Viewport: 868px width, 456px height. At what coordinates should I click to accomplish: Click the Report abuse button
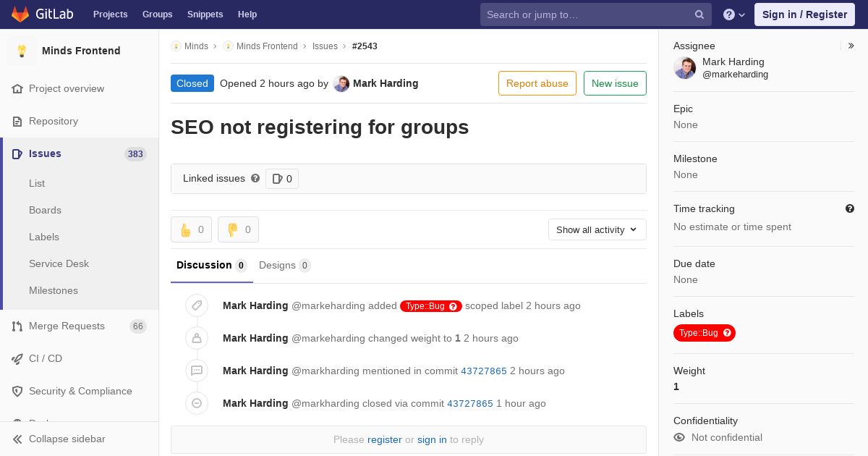coord(537,83)
